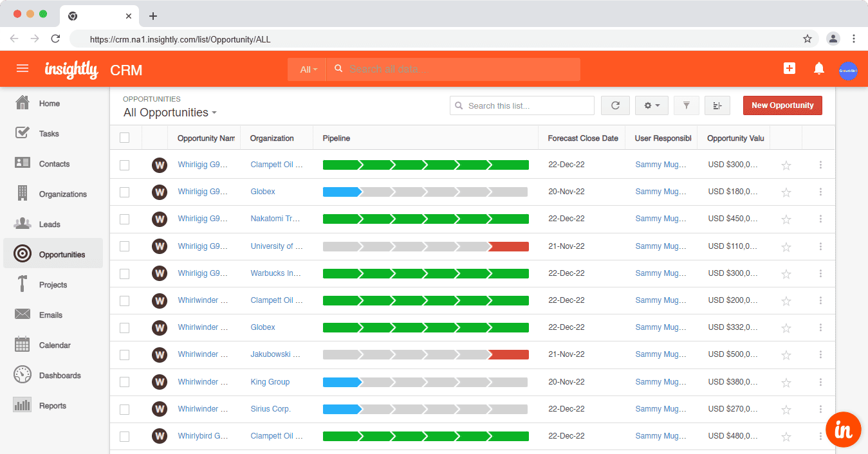
Task: Check the checkbox for the Globex opportunity row
Action: tap(124, 192)
